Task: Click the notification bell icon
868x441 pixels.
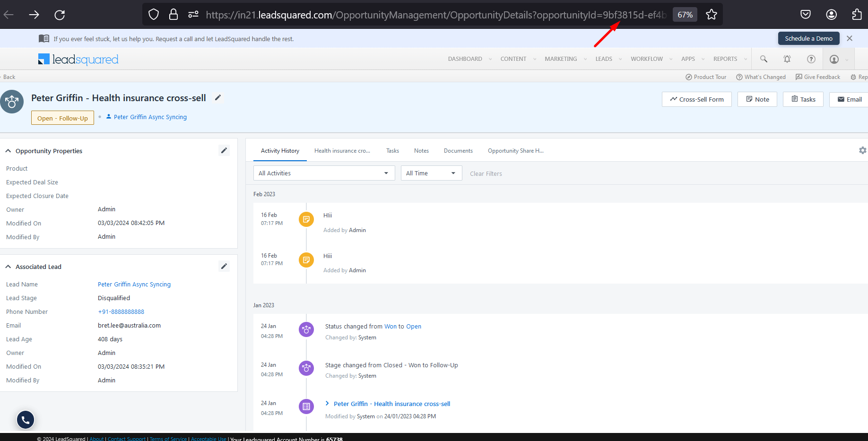Action: [x=787, y=59]
